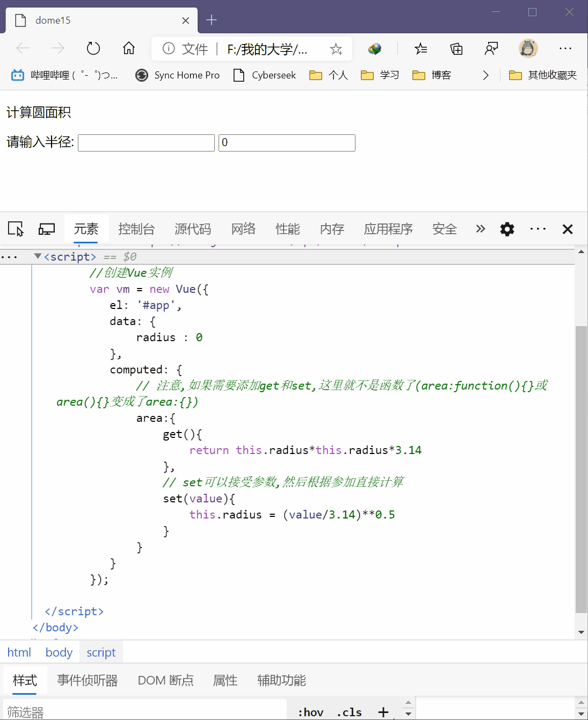This screenshot has height=720, width=588.
Task: Switch to the 元素 tab
Action: pos(86,229)
